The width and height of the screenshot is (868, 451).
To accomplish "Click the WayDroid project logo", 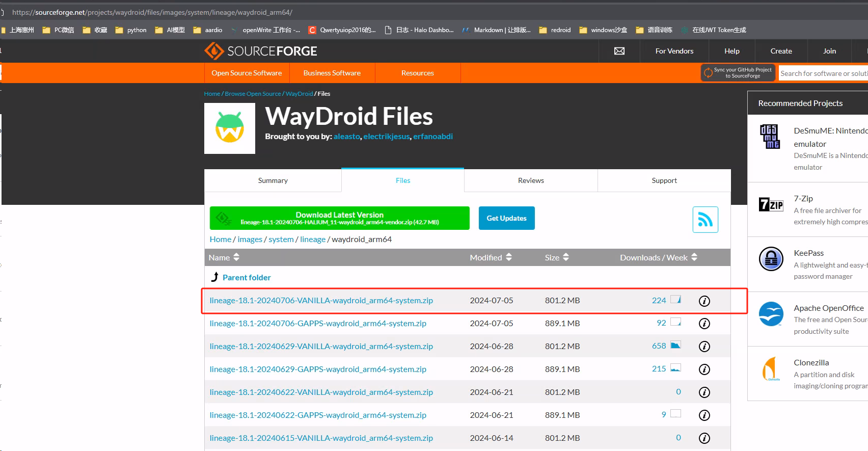I will point(230,128).
